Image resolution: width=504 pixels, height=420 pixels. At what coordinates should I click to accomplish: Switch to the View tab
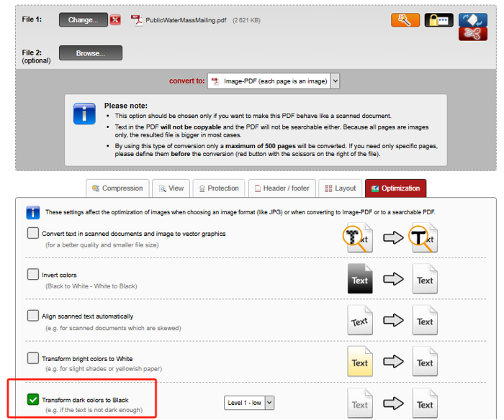[x=171, y=188]
